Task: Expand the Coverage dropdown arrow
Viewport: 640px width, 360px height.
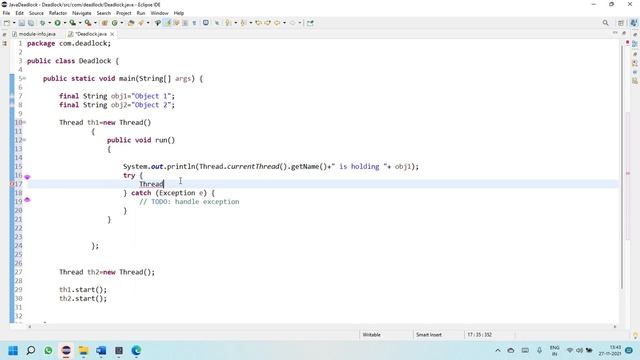Action: point(80,23)
